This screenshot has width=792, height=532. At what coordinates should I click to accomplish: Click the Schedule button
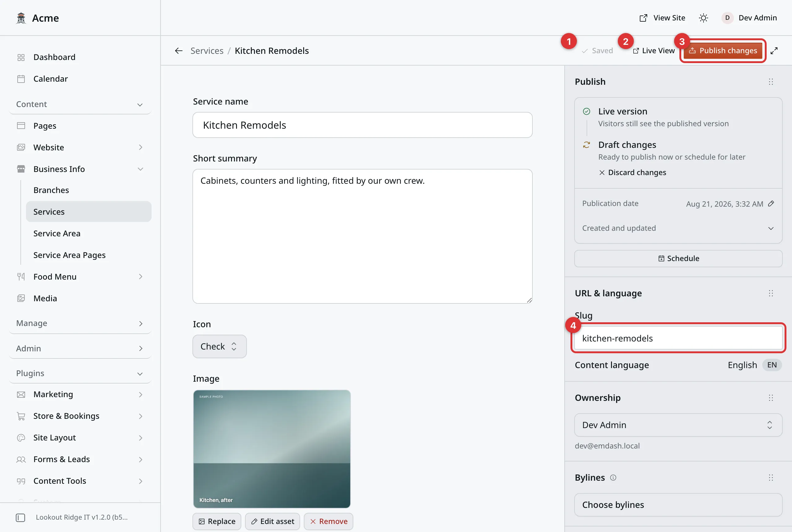(678, 259)
